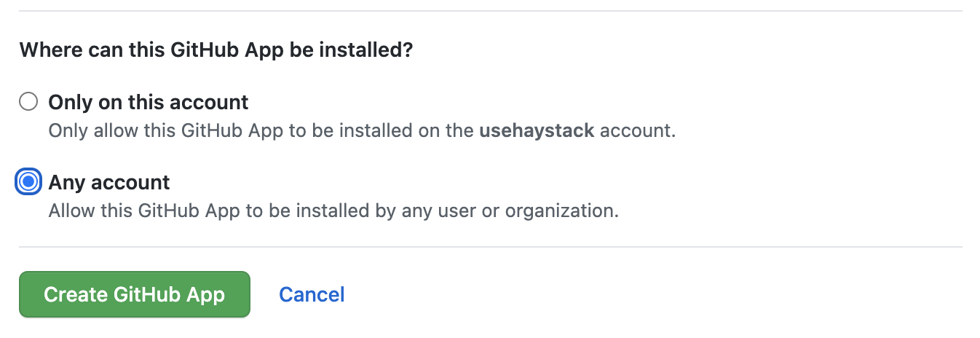
Task: Click the "Only on this account" label text
Action: tap(149, 102)
